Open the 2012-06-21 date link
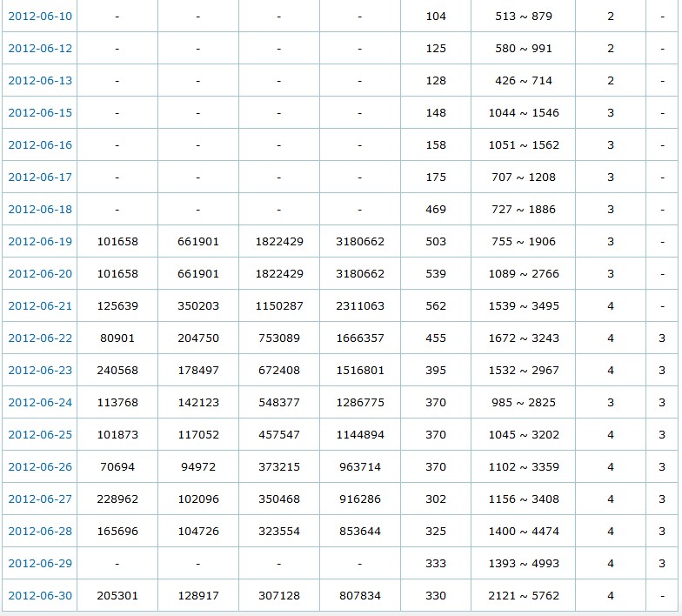 (x=40, y=306)
